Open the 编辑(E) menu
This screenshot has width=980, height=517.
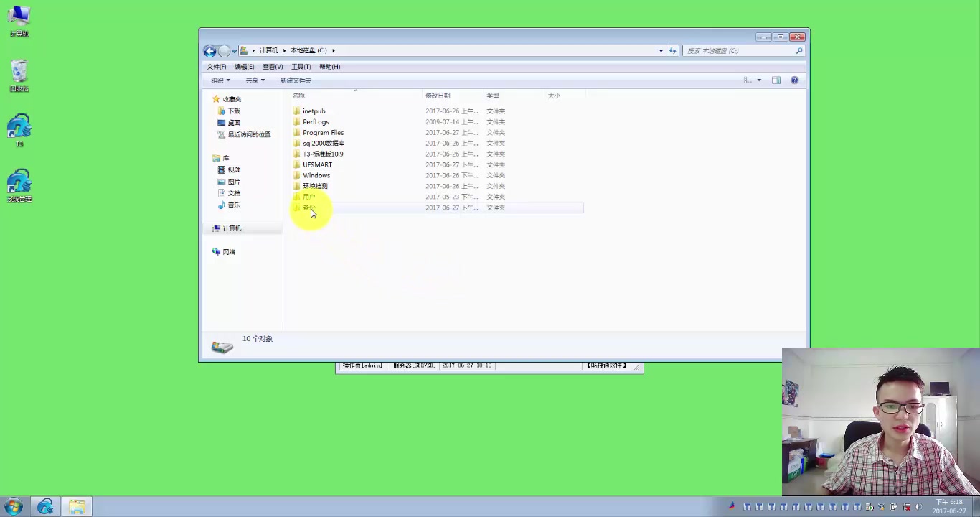pos(244,67)
